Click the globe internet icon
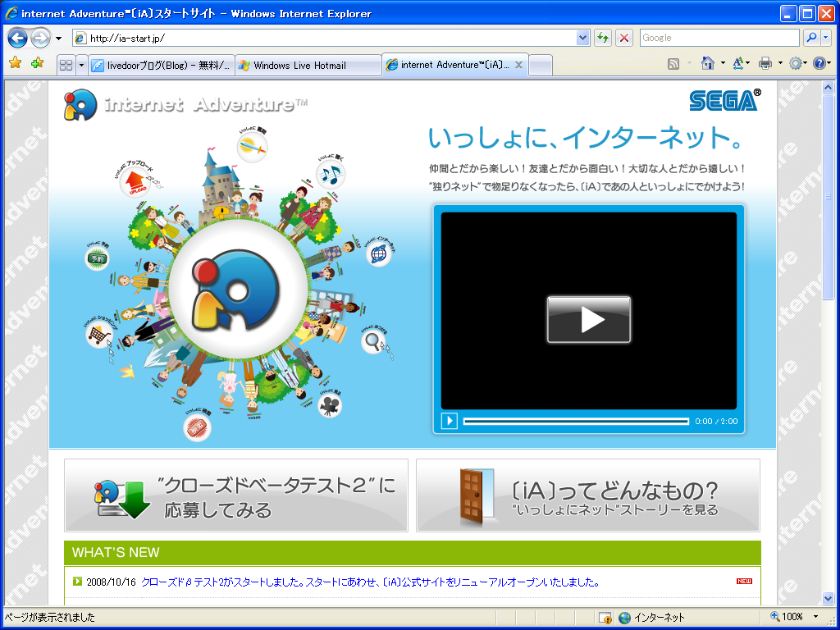This screenshot has height=630, width=840. pyautogui.click(x=379, y=253)
